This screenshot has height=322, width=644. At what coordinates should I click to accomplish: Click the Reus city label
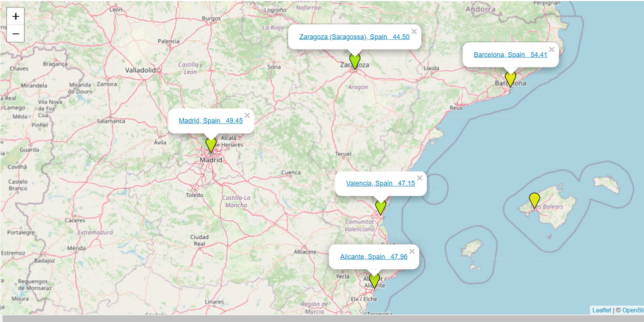(456, 108)
